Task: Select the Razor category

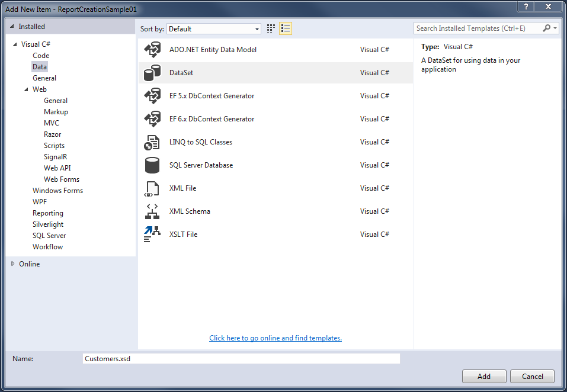Action: tap(52, 134)
